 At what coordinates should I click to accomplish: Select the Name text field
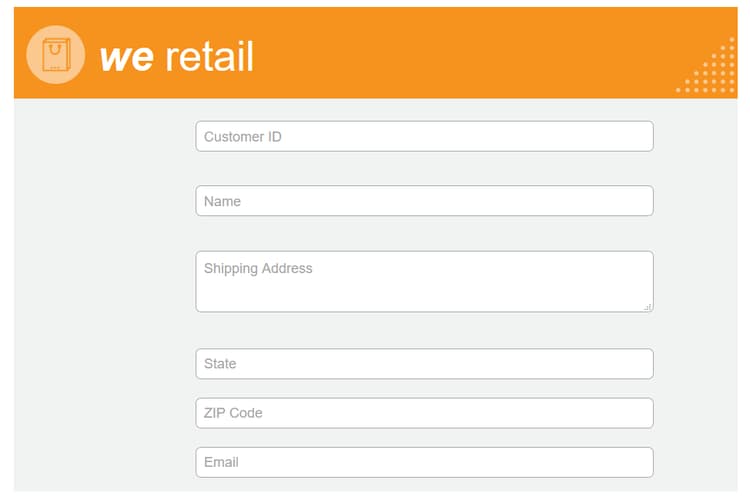point(424,201)
